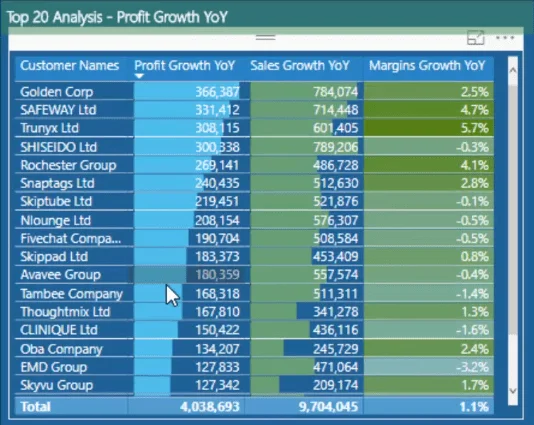Open More options ellipsis menu
This screenshot has height=425, width=534.
click(x=505, y=37)
